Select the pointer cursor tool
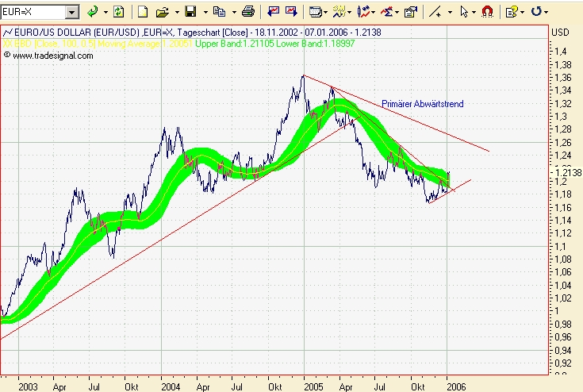583x392 pixels. [464, 12]
